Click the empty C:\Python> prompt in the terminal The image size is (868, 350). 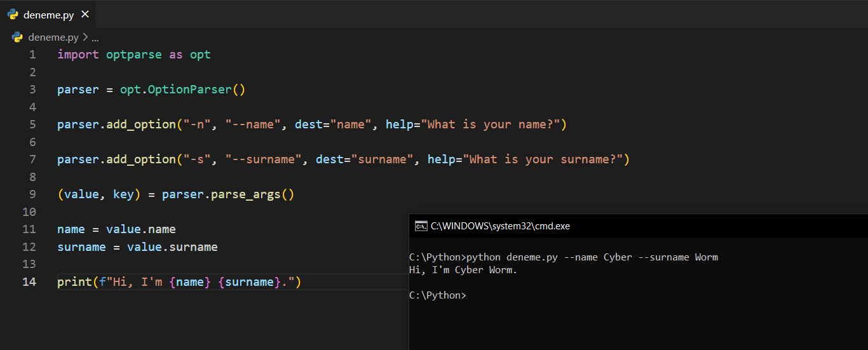click(x=438, y=295)
